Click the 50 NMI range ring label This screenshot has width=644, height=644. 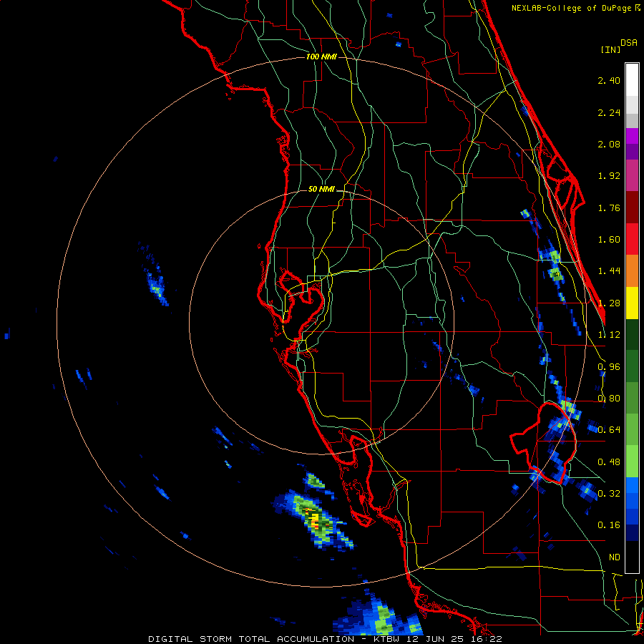[x=321, y=189]
